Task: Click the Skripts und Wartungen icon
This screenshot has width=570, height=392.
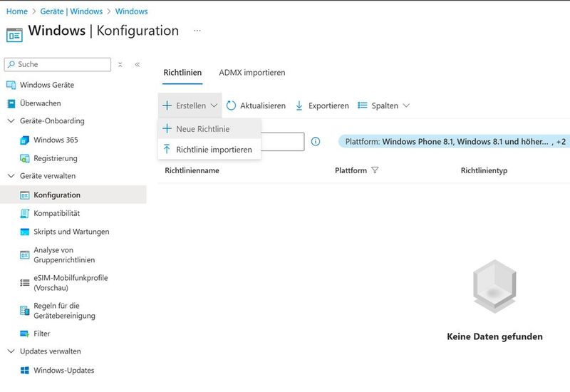Action: click(x=24, y=232)
